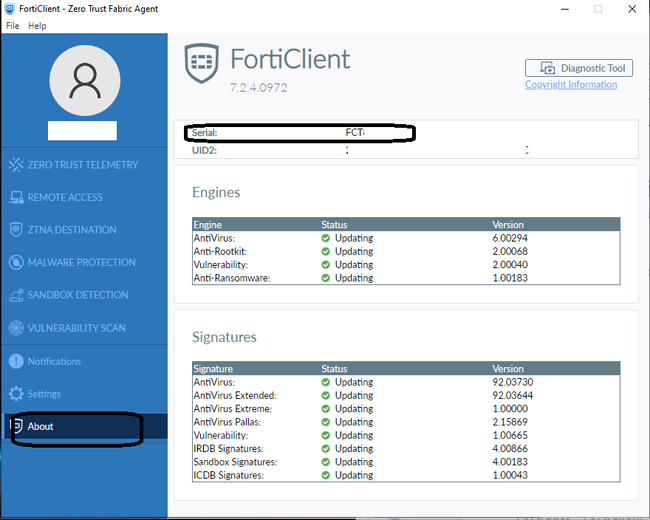This screenshot has height=520, width=650.
Task: Click the Remote Access monitor icon
Action: coord(16,197)
